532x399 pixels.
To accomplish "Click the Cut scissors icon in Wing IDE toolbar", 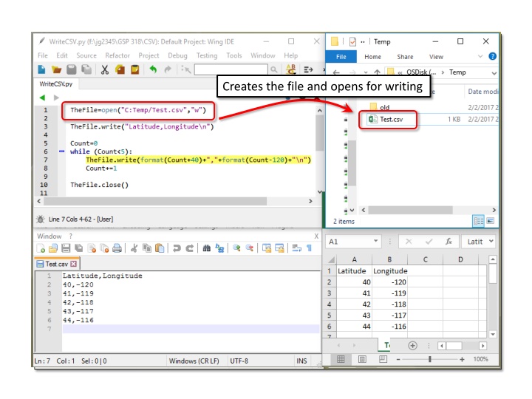I will (105, 69).
